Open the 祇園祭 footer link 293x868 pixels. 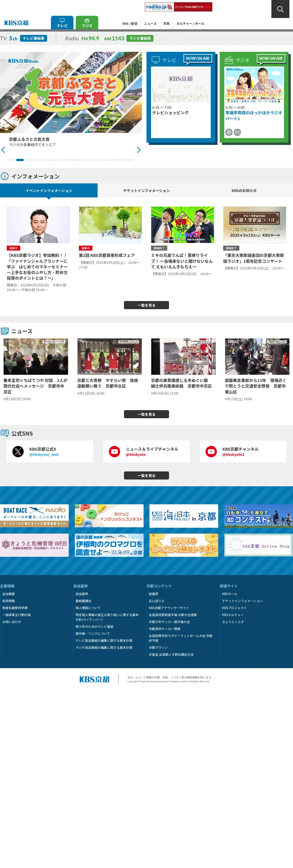[153, 594]
